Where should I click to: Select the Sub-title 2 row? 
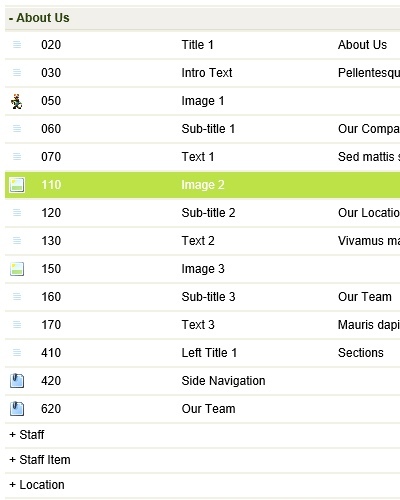point(202,213)
